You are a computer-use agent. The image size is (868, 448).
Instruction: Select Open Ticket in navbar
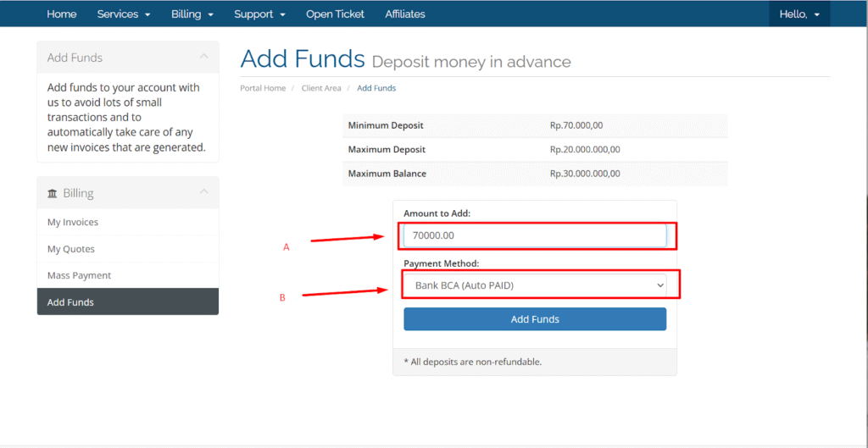[x=335, y=14]
